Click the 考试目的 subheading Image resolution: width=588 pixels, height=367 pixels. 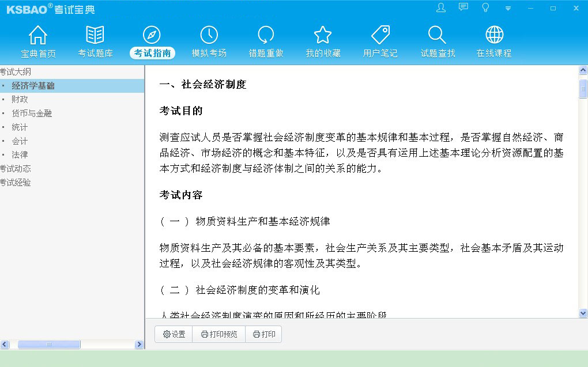coord(181,111)
